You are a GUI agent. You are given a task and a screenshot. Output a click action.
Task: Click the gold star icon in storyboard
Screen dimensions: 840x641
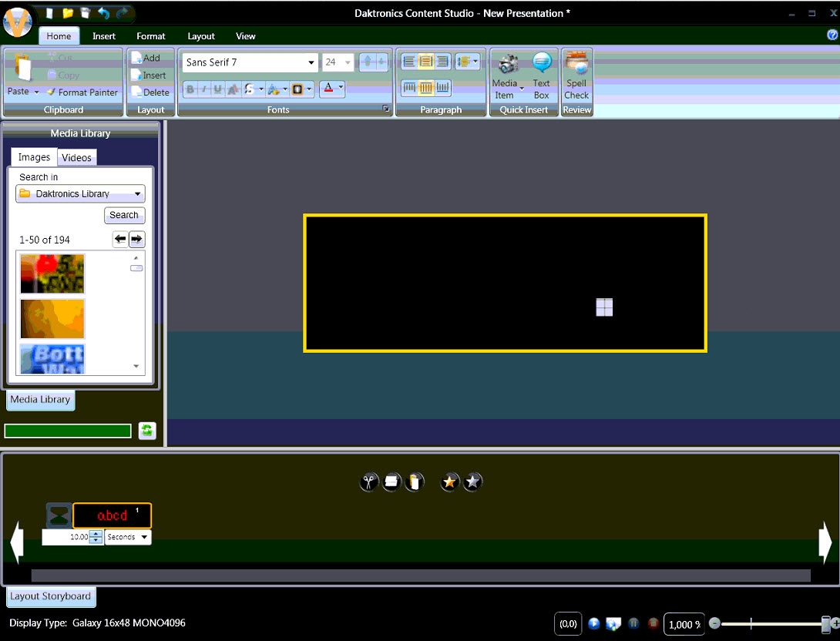449,482
